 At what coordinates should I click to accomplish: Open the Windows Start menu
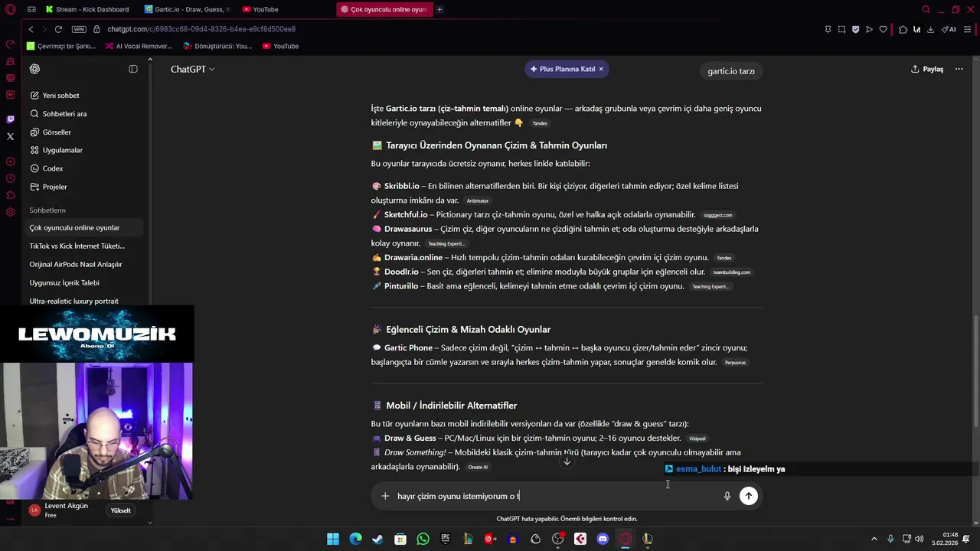333,539
